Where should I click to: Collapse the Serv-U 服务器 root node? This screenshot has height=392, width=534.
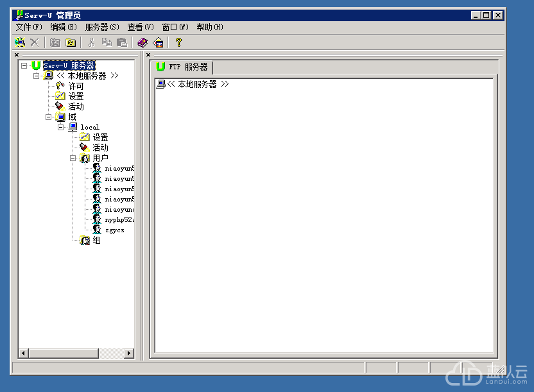[24, 65]
